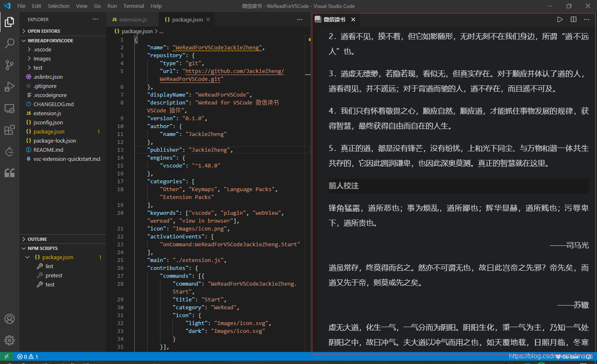Click line number 13 in the gutter
Viewport: 597px width, 364px height.
[x=120, y=150]
